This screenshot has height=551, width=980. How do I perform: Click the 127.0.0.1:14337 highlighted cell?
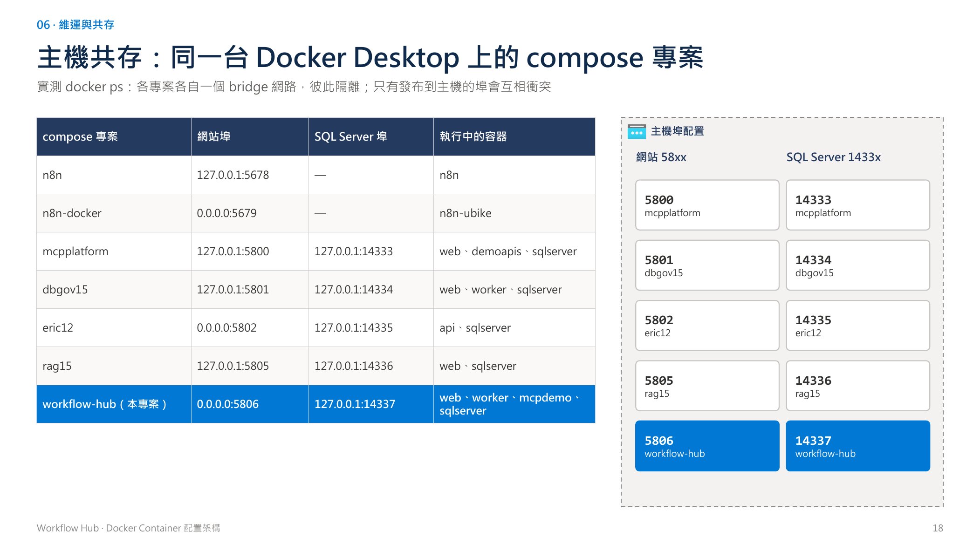click(x=371, y=404)
